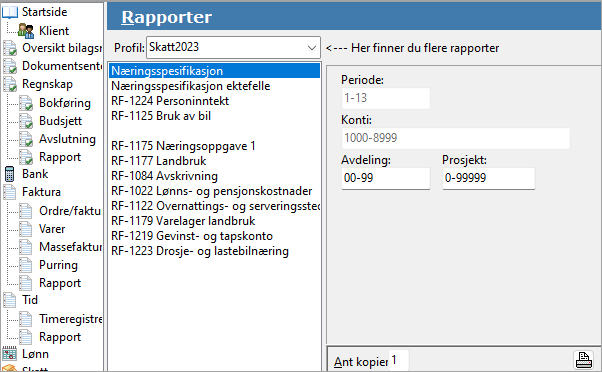602x372 pixels.
Task: Select RF-1177 Landbruk report
Action: pyautogui.click(x=214, y=161)
